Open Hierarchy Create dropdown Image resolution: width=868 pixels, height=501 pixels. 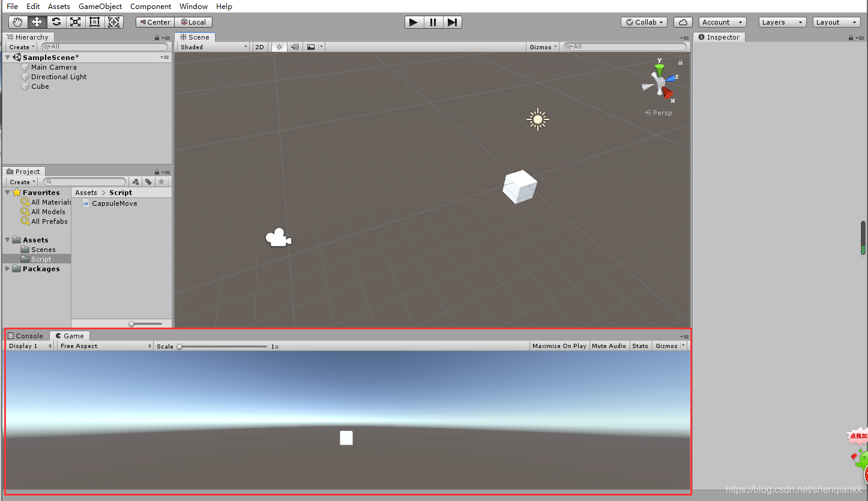tap(22, 47)
